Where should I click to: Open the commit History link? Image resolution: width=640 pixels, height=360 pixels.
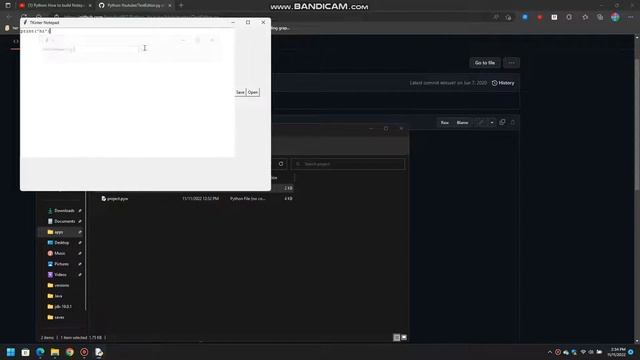[503, 83]
